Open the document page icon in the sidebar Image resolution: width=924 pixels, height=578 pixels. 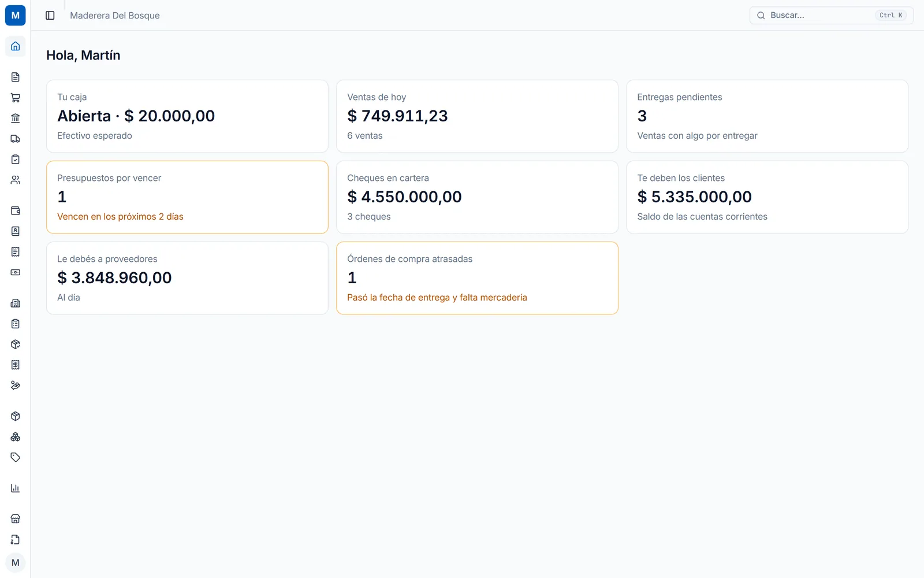pyautogui.click(x=16, y=77)
